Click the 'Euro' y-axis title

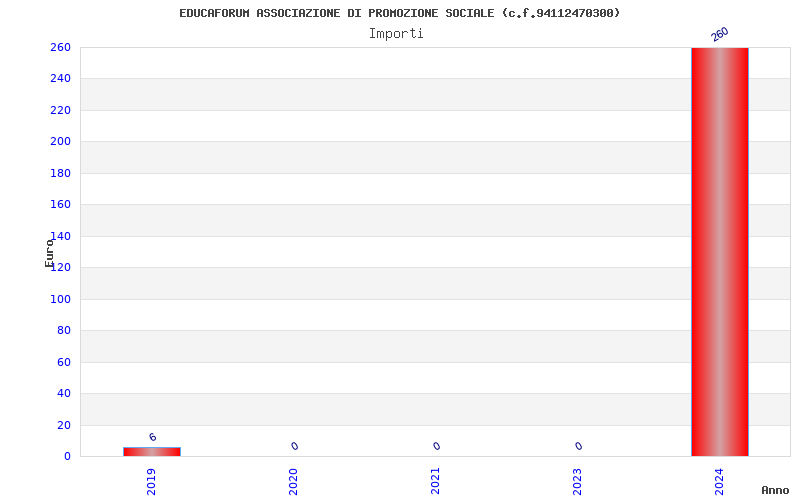click(x=49, y=253)
